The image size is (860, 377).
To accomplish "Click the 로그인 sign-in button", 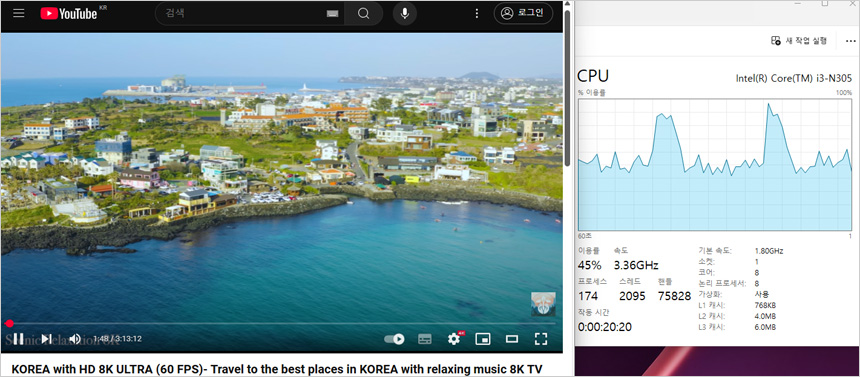I will [523, 13].
